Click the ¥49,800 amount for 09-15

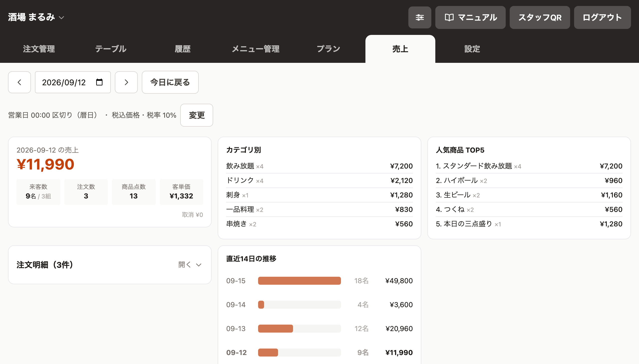[x=399, y=281]
